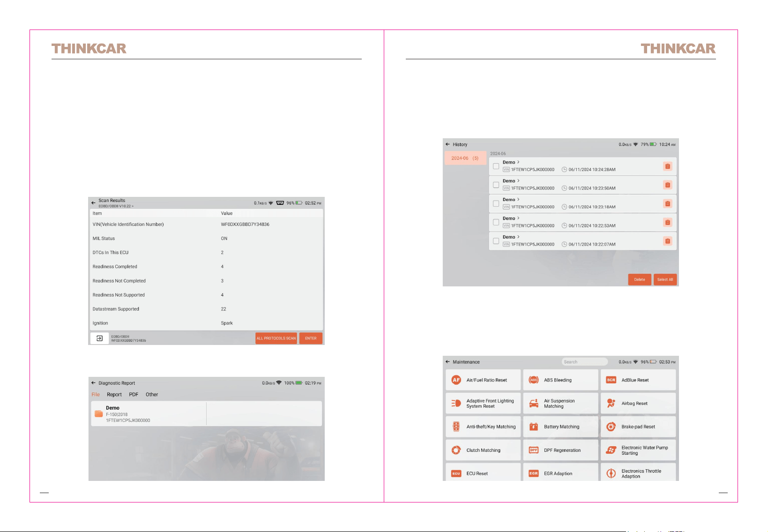Image resolution: width=768 pixels, height=532 pixels.
Task: Check the Demo record from 10:24:28AM
Action: (496, 166)
